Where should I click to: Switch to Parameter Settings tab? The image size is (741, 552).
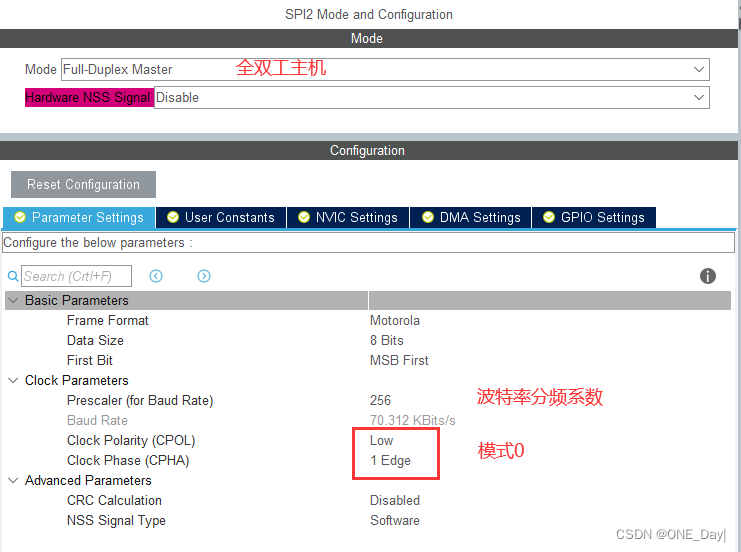click(x=79, y=217)
